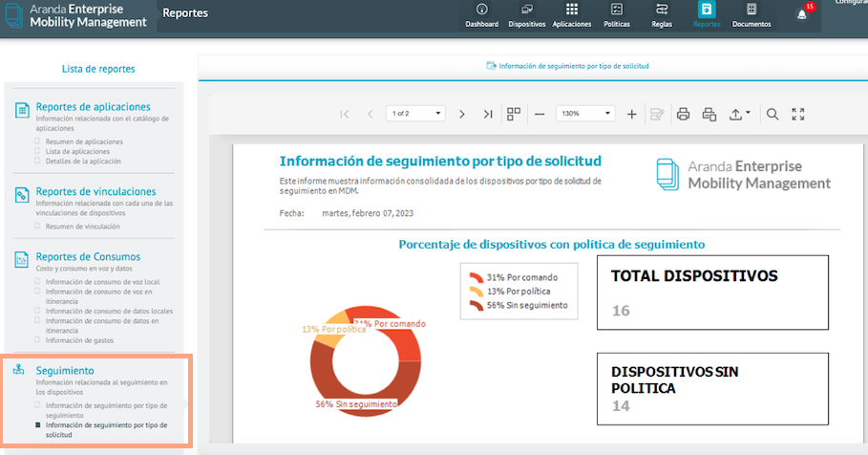868x455 pixels.
Task: Open the Reglas section
Action: 662,15
